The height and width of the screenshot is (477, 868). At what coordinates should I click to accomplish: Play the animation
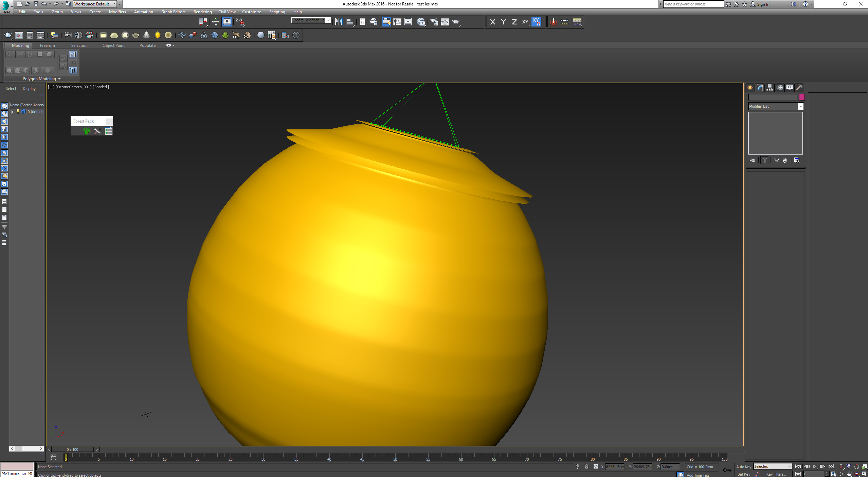pyautogui.click(x=815, y=467)
